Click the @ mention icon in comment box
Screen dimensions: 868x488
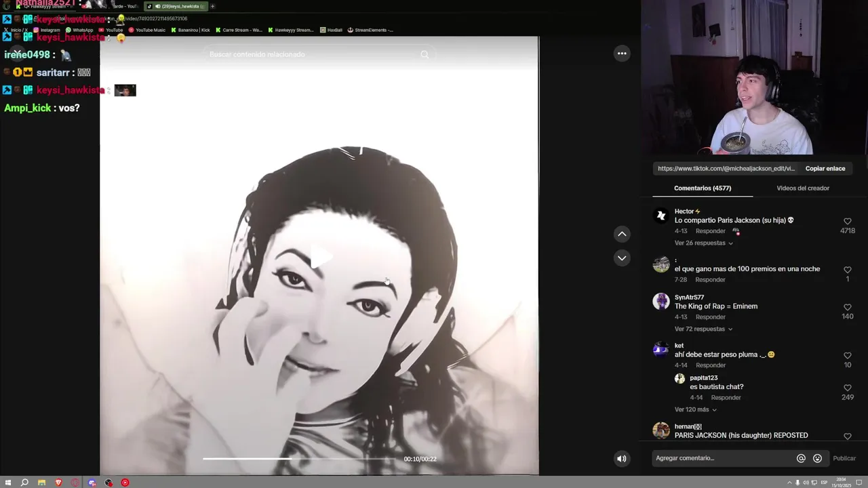tap(801, 458)
